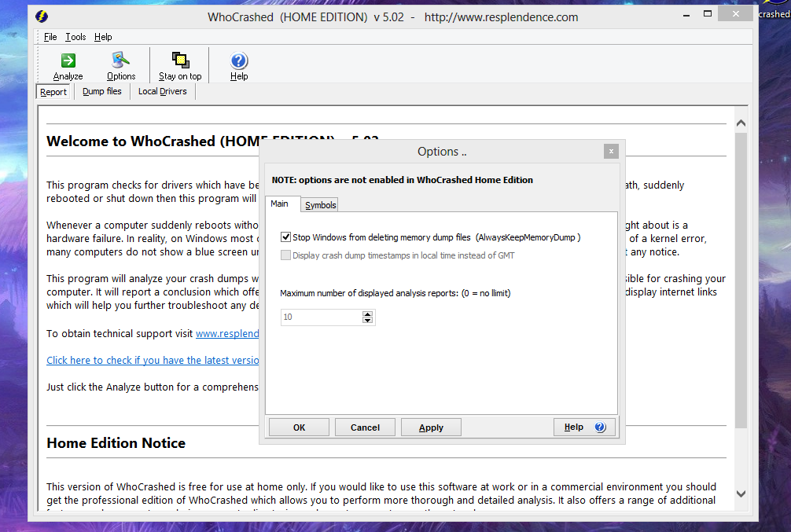Click the Analyze toolbar icon
This screenshot has width=791, height=532.
tap(68, 61)
